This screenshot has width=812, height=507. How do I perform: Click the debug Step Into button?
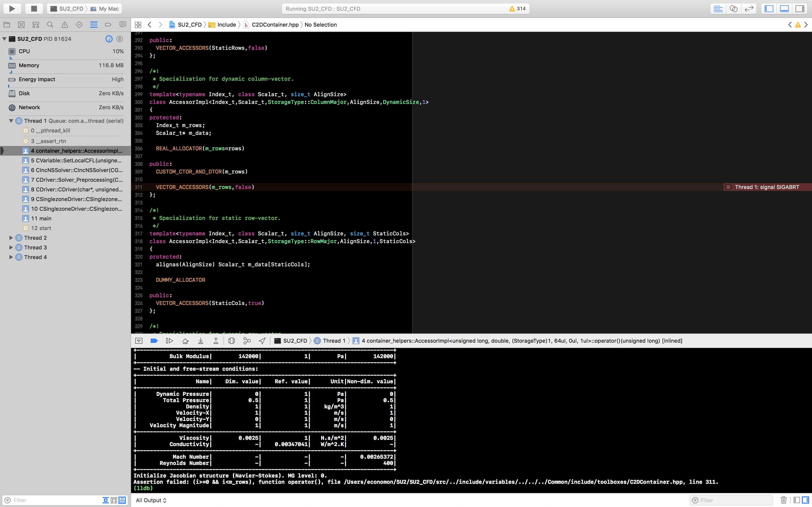tap(201, 341)
